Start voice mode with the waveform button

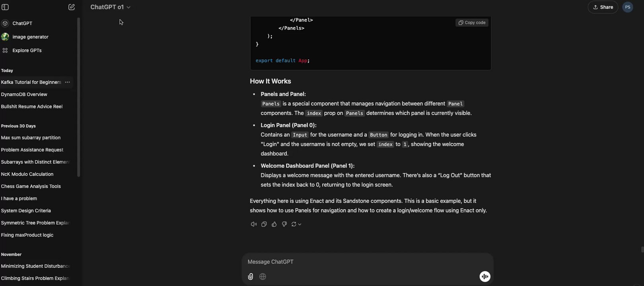tap(484, 277)
